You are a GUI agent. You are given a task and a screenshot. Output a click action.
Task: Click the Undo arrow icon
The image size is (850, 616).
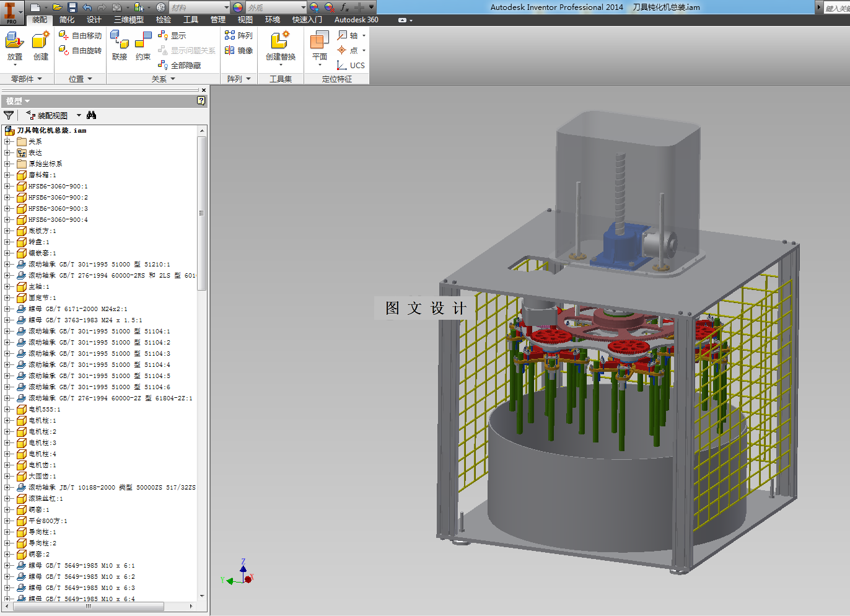tap(87, 7)
